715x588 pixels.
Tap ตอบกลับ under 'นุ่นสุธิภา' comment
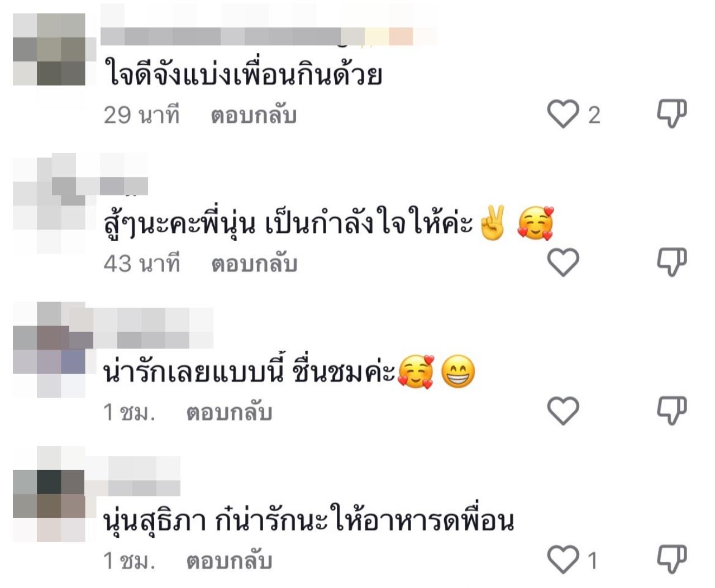[229, 561]
